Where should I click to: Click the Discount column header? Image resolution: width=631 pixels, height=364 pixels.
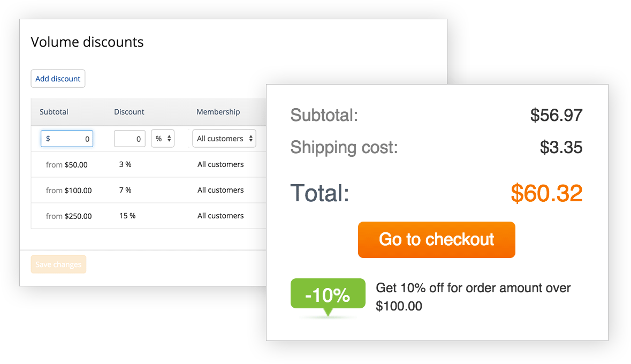(x=129, y=112)
